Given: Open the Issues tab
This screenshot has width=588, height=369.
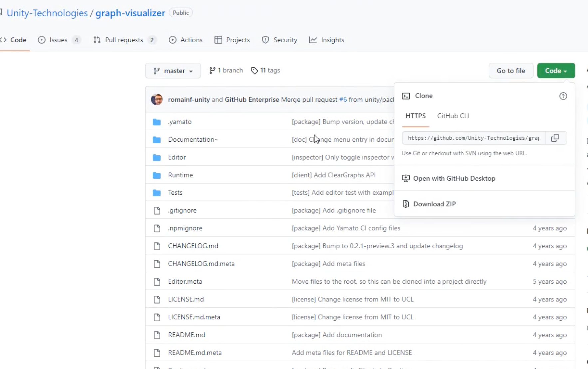Looking at the screenshot, I should [x=59, y=40].
